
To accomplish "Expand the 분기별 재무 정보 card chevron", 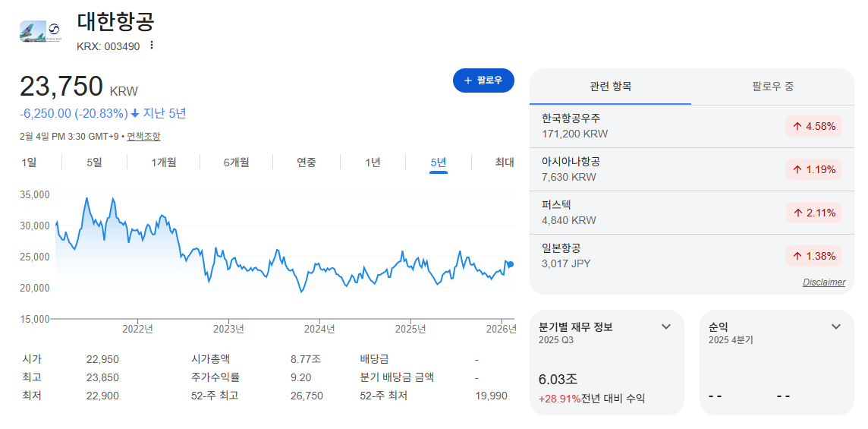I will [x=666, y=326].
